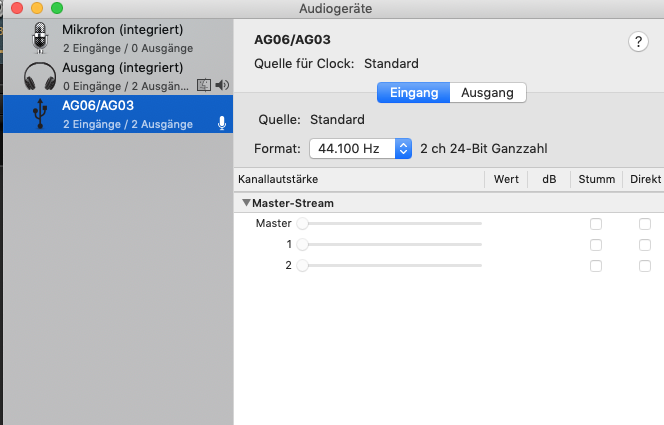Click the microphone input indicator on AG06/AG03
This screenshot has width=664, height=425.
[x=221, y=123]
